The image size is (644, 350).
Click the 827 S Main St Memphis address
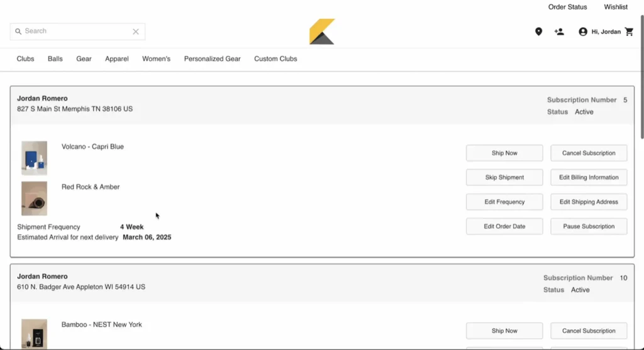tap(75, 109)
